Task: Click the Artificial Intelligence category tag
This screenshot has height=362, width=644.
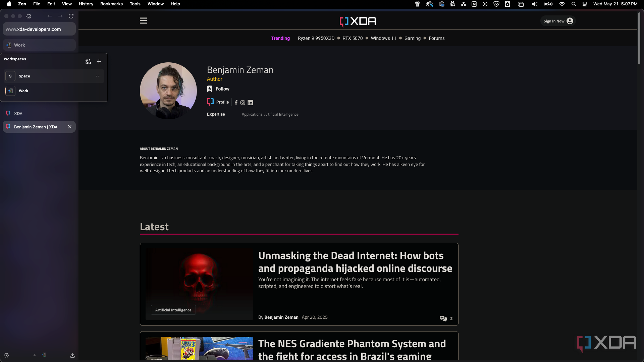Action: 173,310
